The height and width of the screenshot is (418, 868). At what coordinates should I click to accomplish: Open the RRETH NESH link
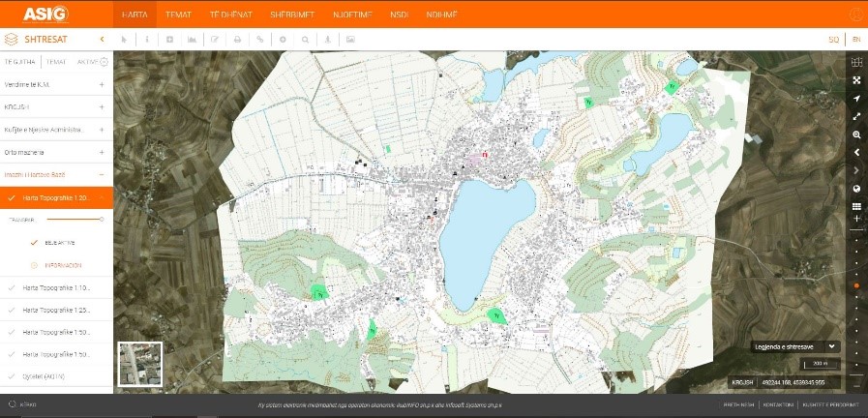point(738,404)
